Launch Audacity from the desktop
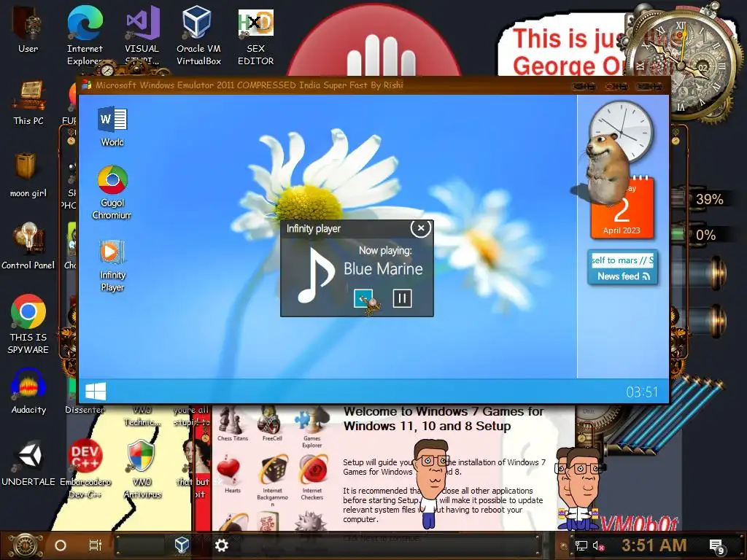747x560 pixels. point(28,391)
